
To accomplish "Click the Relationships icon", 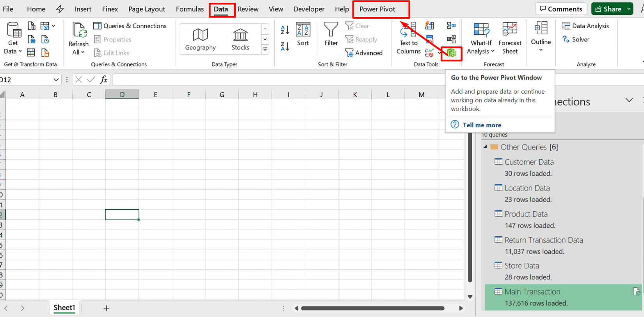I will [x=451, y=39].
